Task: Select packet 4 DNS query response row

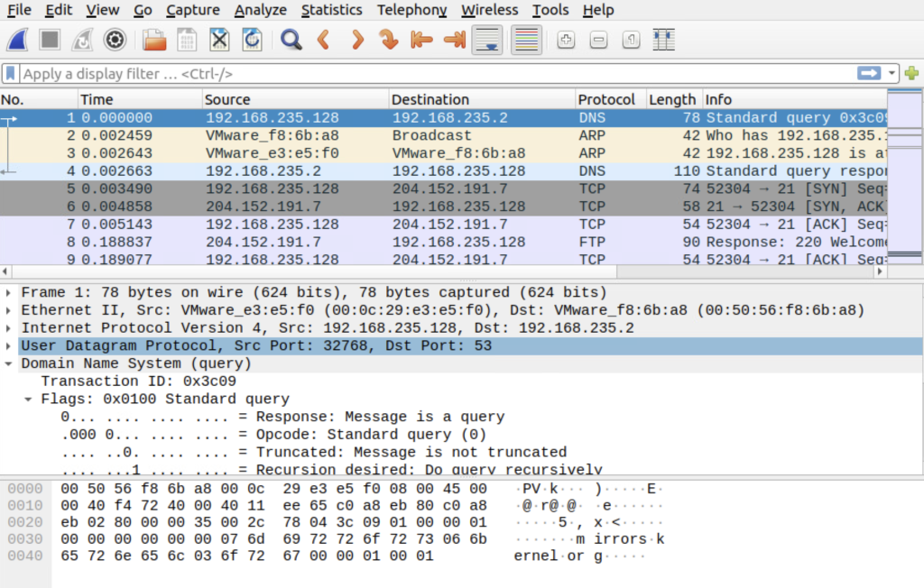Action: pos(443,170)
